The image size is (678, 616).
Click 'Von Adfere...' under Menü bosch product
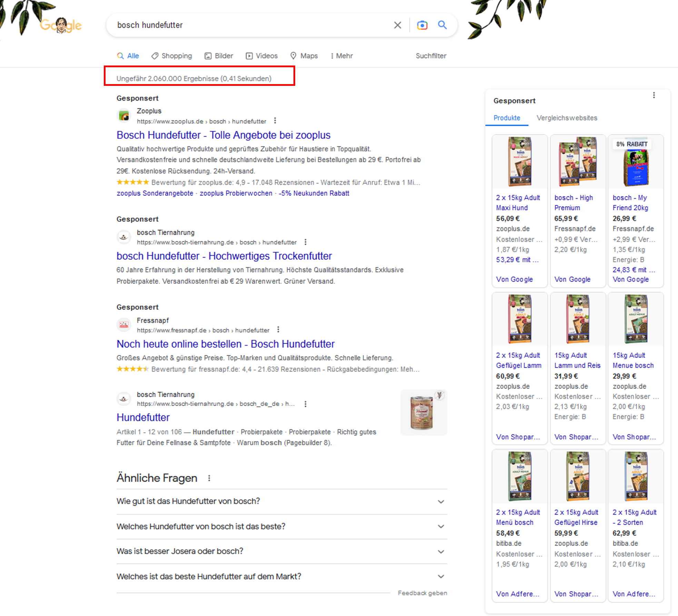coord(517,594)
